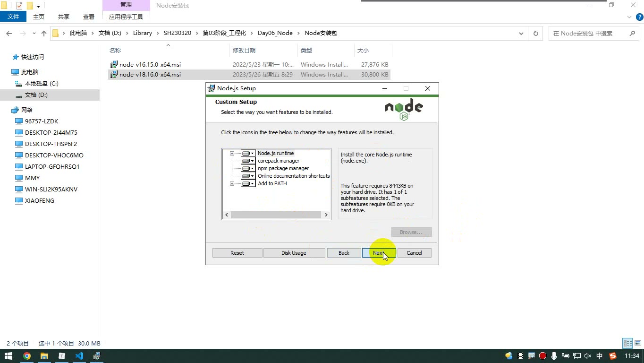Select node-v18.16.0-x64.msi file icon
The width and height of the screenshot is (644, 363).
(114, 74)
